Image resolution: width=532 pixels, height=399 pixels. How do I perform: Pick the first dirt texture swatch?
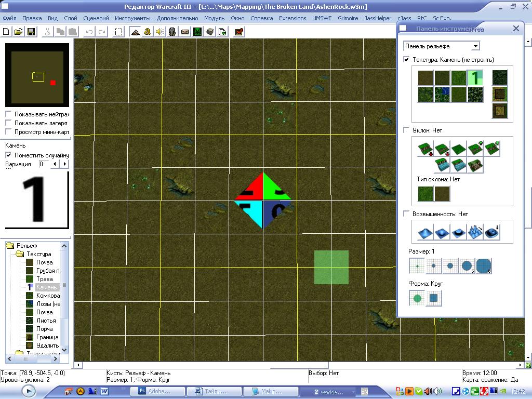425,78
